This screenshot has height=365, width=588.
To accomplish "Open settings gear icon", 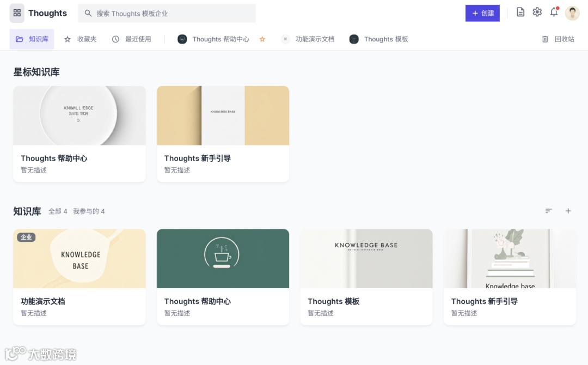I will [x=537, y=13].
